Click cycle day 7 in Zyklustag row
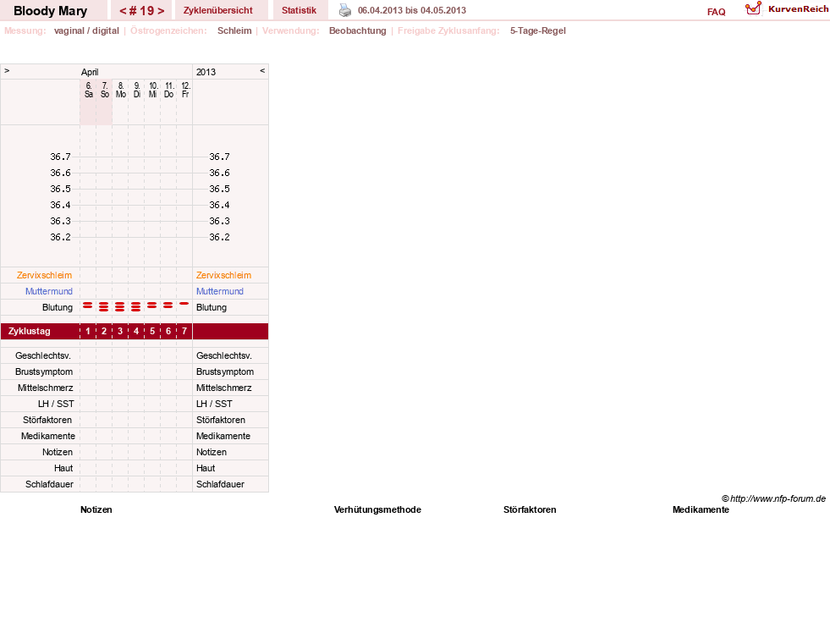Viewport: 830px width, 644px height. [x=184, y=331]
